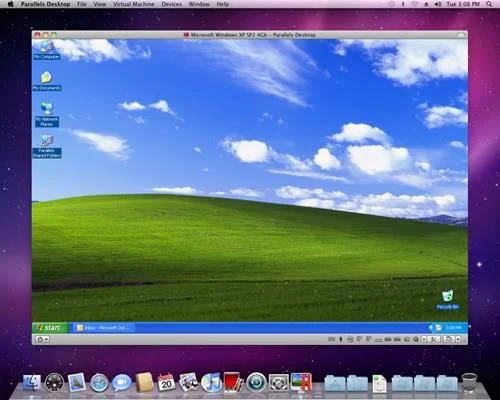
Task: Open the Spotlight search magnifier in the menu bar
Action: click(x=489, y=4)
